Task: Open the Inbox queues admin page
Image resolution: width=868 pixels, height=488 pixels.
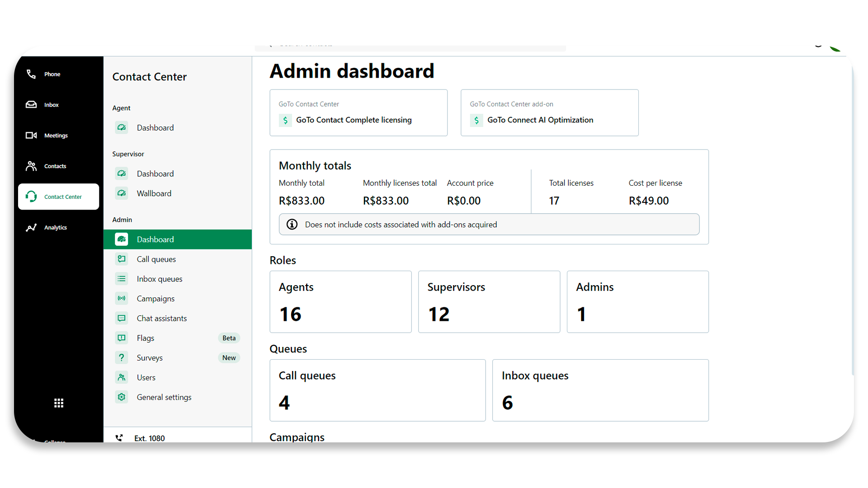Action: [177, 279]
